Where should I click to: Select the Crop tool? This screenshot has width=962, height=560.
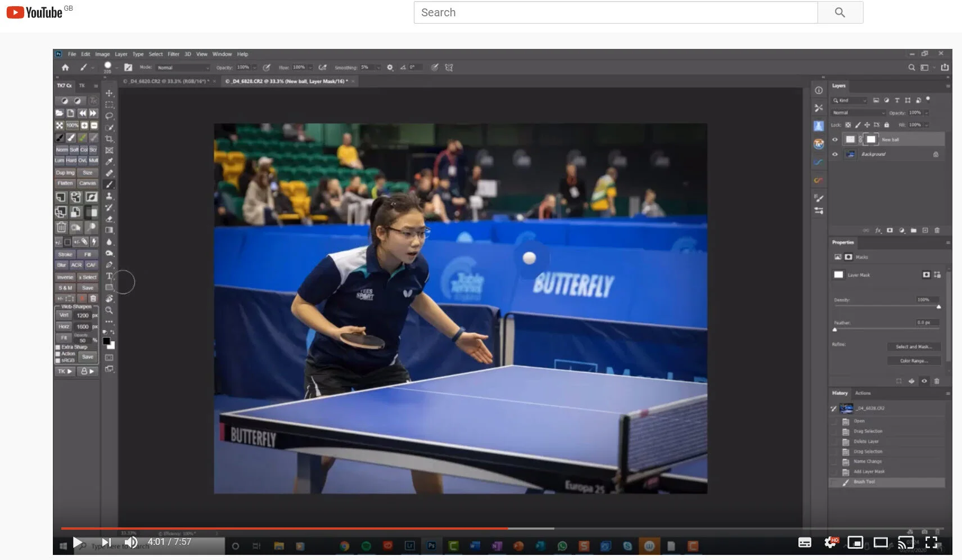(109, 139)
